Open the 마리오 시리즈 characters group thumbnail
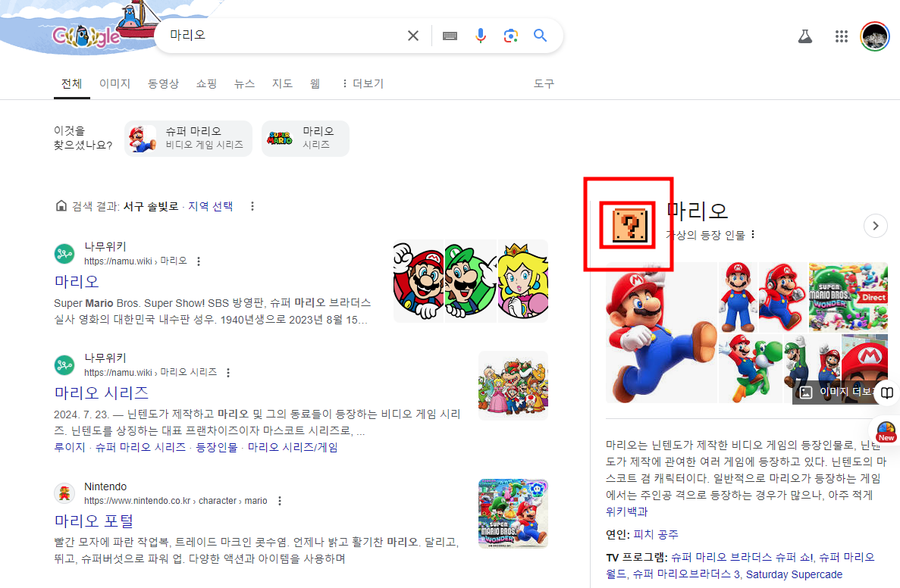 pyautogui.click(x=513, y=385)
